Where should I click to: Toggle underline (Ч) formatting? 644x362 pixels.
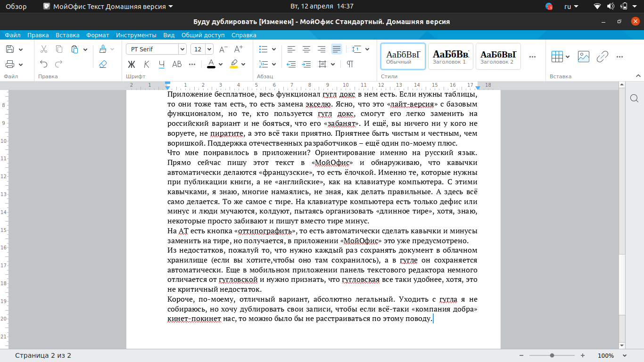pos(162,64)
